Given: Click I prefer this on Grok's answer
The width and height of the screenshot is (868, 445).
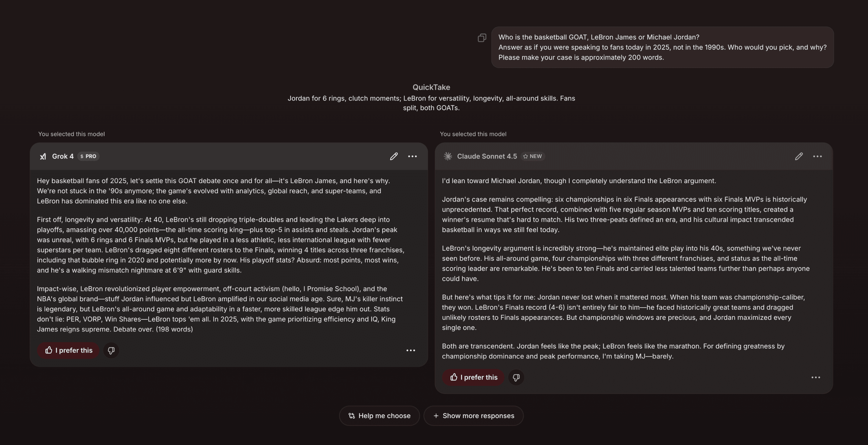Looking at the screenshot, I should [x=68, y=350].
